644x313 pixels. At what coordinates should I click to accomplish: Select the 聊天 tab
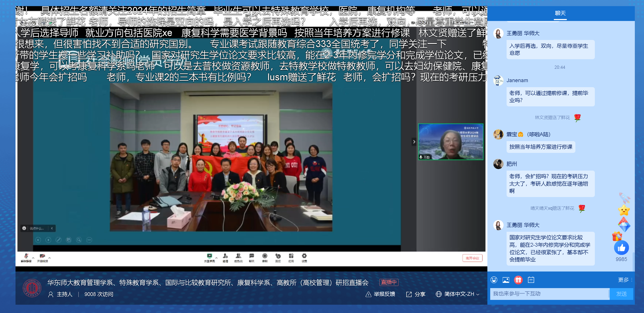[560, 13]
